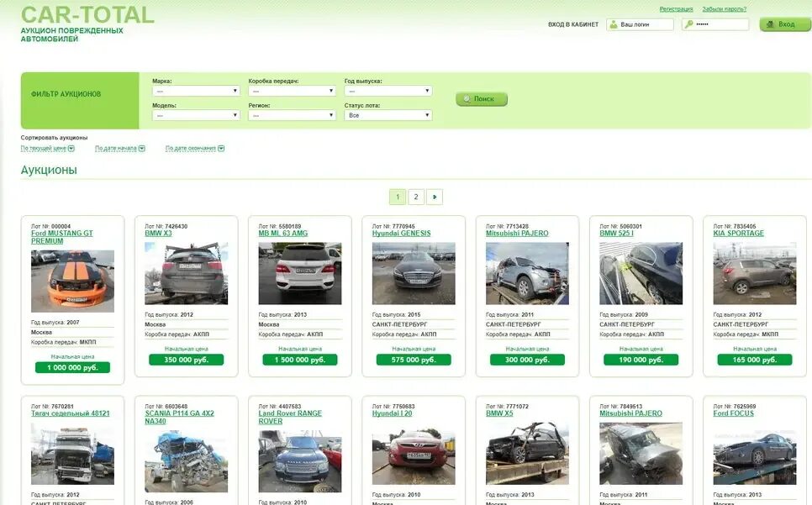Click the Hyundai GENESIS photo
This screenshot has height=505, width=812.
(x=414, y=273)
